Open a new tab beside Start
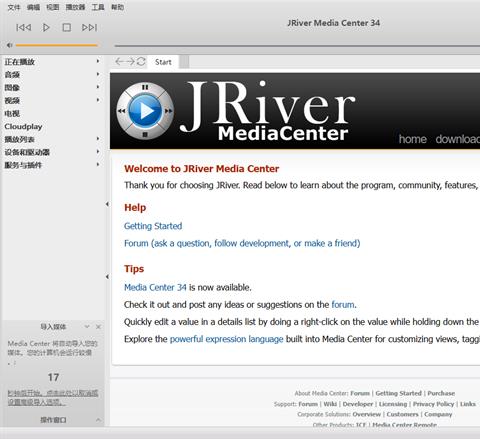This screenshot has height=439, width=480. pos(184,62)
